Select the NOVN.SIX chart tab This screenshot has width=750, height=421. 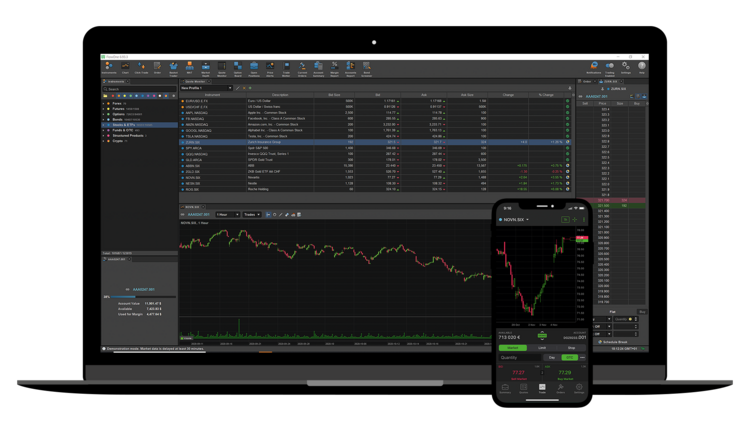coord(192,207)
